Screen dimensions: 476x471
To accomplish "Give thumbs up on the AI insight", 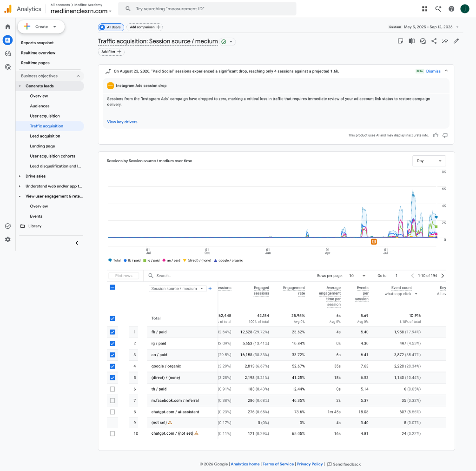I will point(436,135).
